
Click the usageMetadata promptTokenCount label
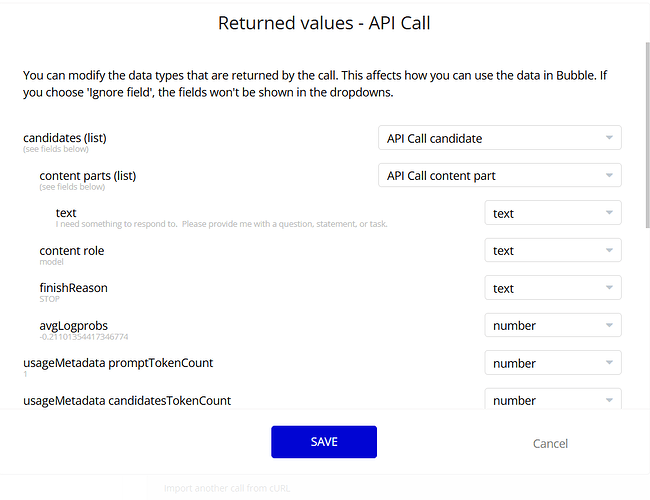click(x=118, y=362)
